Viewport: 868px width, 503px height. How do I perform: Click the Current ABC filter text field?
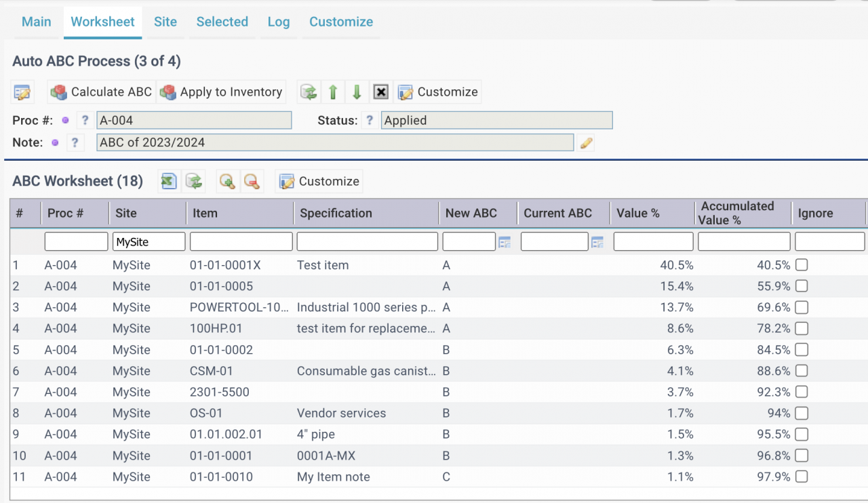(x=554, y=241)
